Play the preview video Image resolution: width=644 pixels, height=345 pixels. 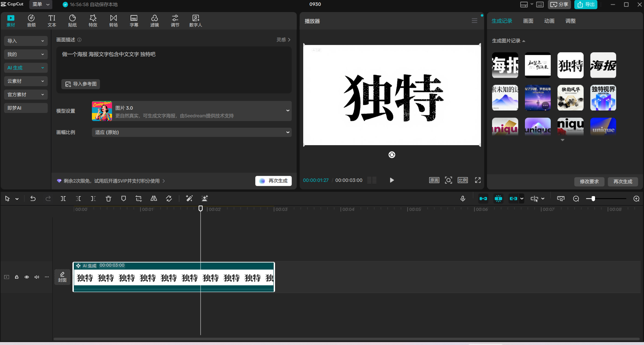[x=392, y=180]
